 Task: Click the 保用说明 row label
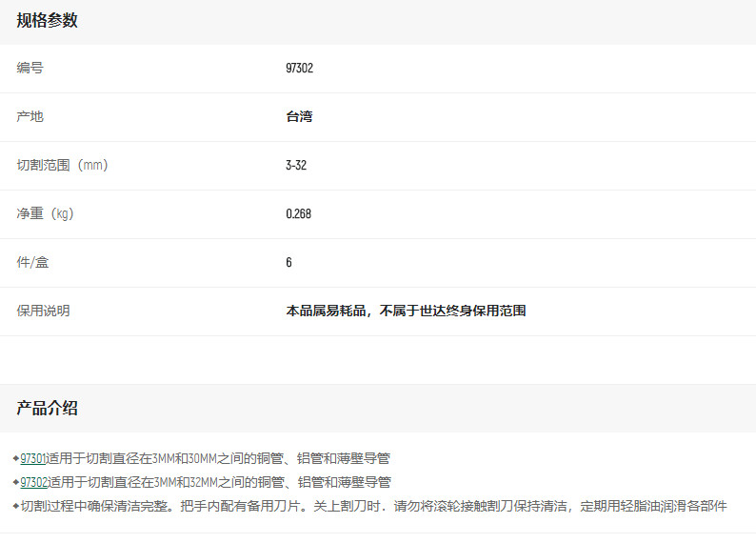43,312
